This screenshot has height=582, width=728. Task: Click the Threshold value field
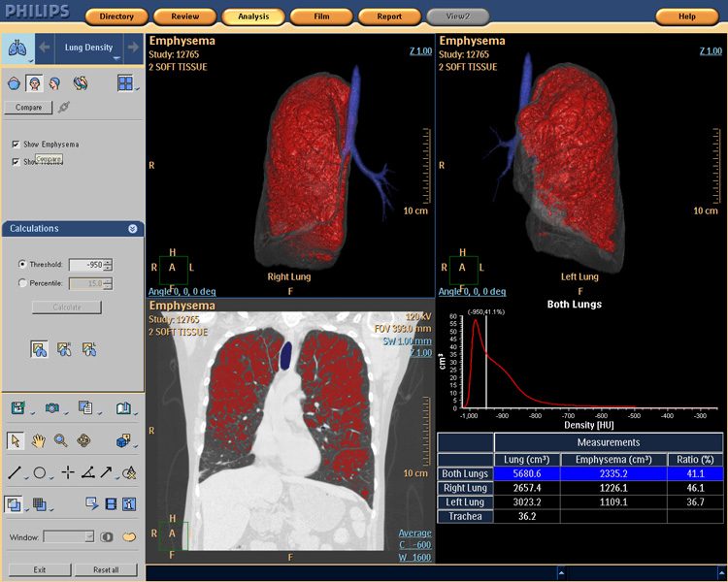coord(86,265)
